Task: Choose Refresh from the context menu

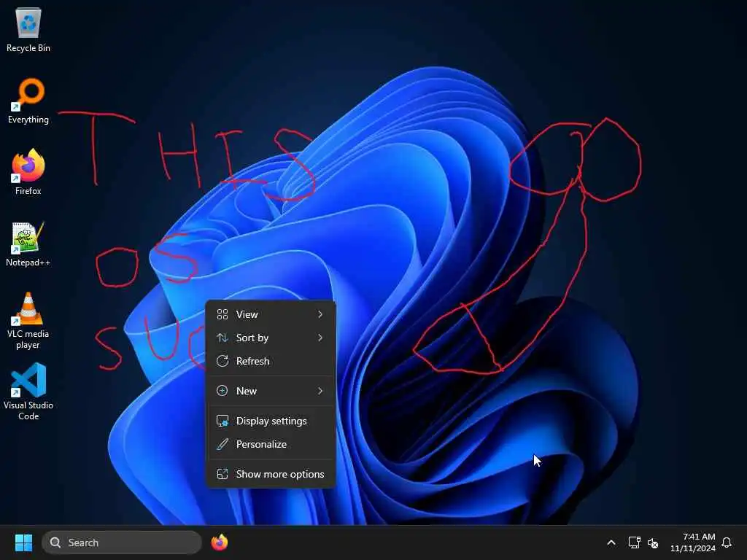Action: pyautogui.click(x=271, y=361)
